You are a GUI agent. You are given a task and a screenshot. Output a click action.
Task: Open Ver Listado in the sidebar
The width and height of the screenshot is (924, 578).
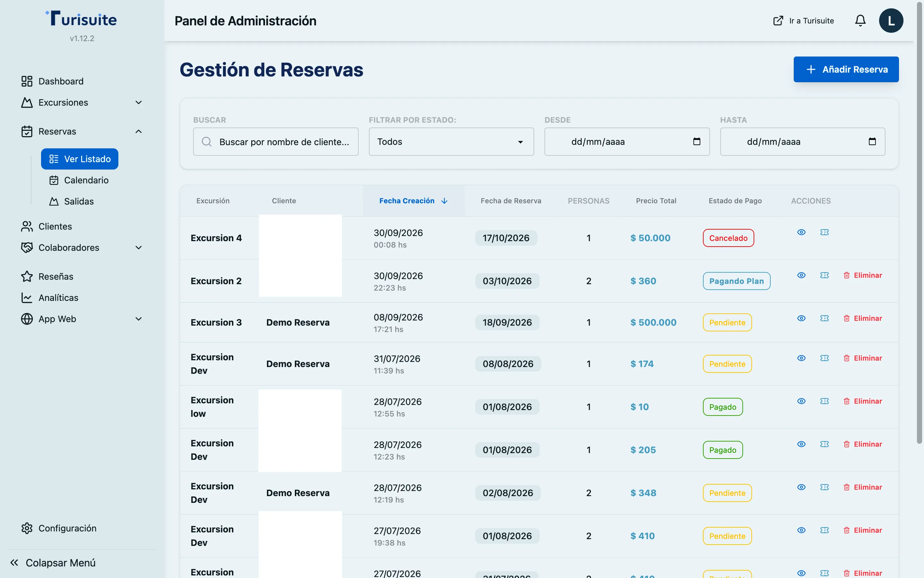coord(80,159)
